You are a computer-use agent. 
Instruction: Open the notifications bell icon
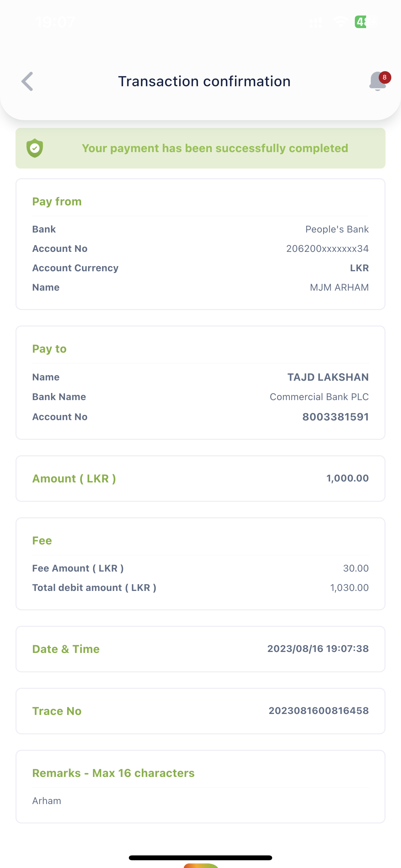(x=377, y=82)
